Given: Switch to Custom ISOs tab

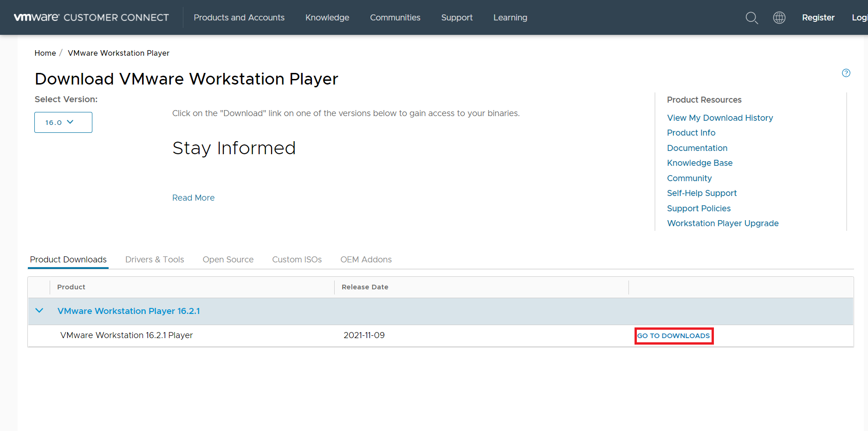Looking at the screenshot, I should (297, 260).
